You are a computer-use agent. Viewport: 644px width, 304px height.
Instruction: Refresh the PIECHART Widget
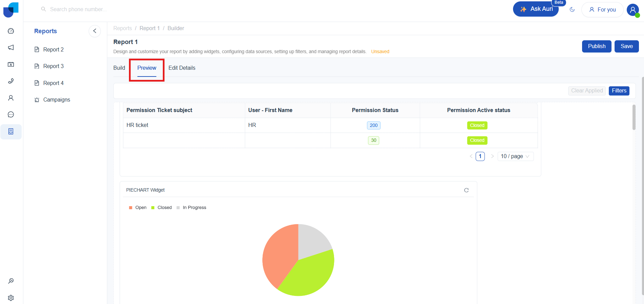pos(466,190)
